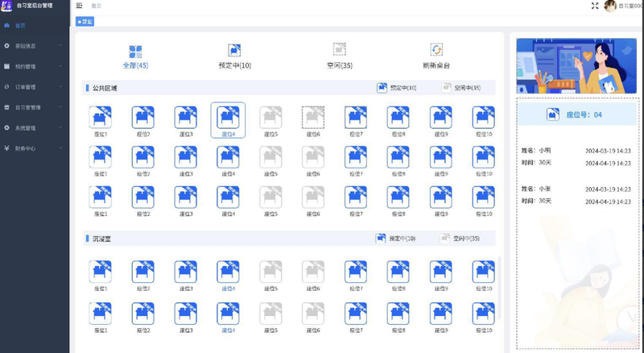Expand the 基础信息 menu chevron
The image size is (644, 353).
tap(60, 46)
